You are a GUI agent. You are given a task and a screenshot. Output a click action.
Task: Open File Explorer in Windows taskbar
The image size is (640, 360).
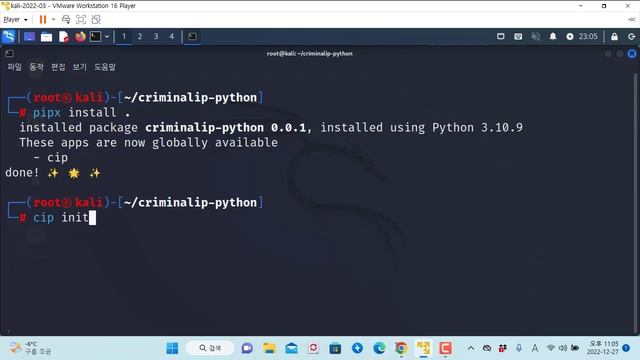(x=269, y=348)
